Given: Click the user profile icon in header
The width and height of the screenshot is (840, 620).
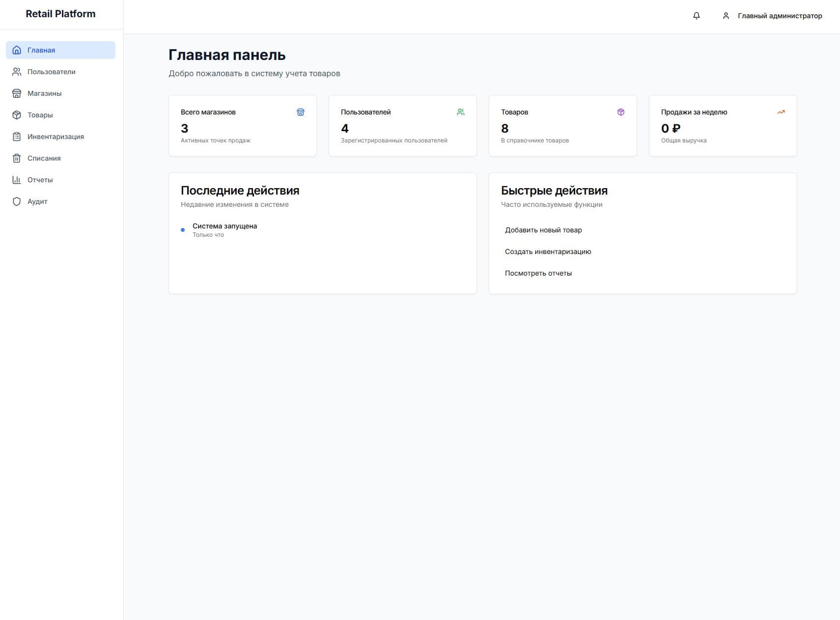Looking at the screenshot, I should (x=726, y=16).
